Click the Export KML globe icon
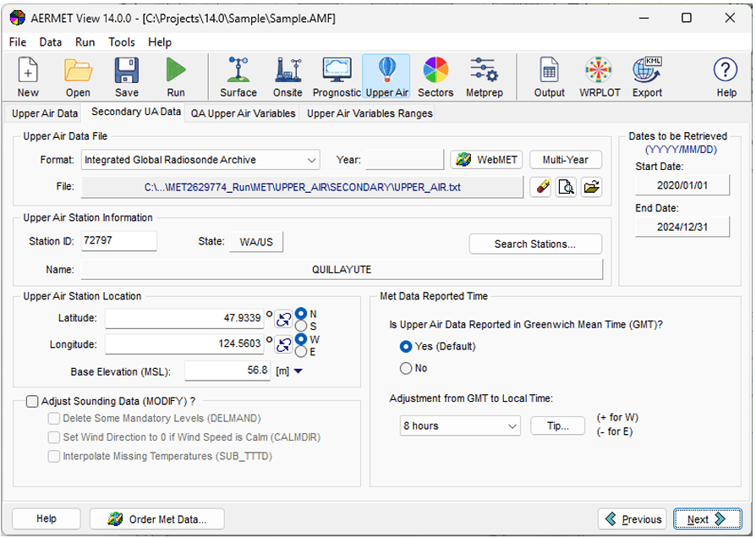Screen dimensions: 756x538 tap(647, 77)
